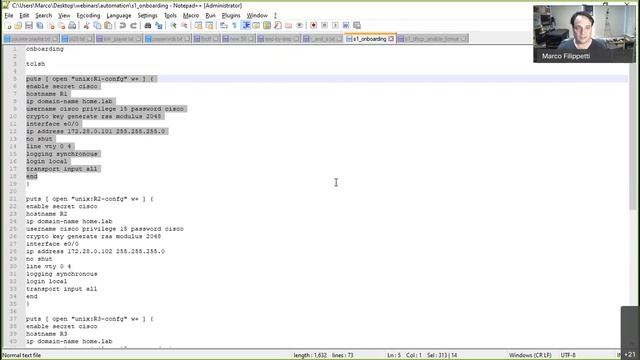Open the Function List toolbar icon
Image resolution: width=640 pixels, height=360 pixels.
[x=278, y=26]
